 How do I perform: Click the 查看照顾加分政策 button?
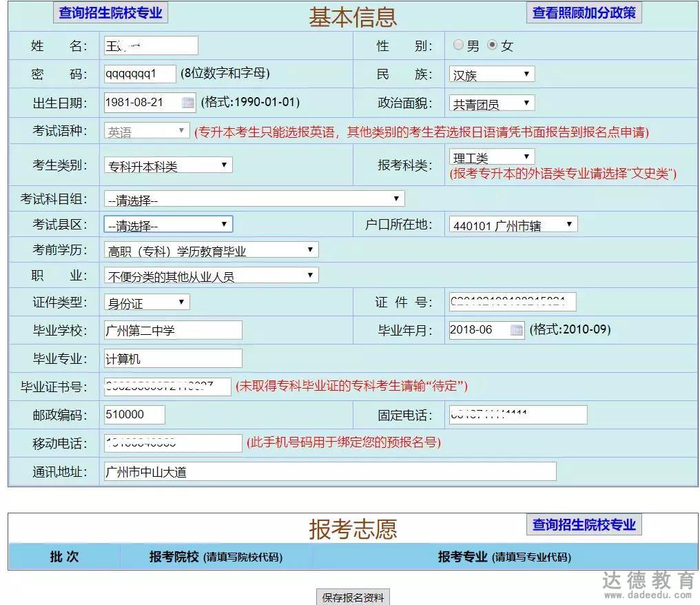point(584,12)
